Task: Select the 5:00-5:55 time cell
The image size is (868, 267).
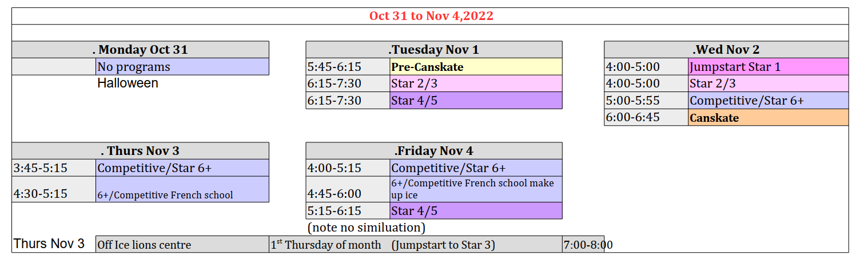Action: (x=646, y=101)
